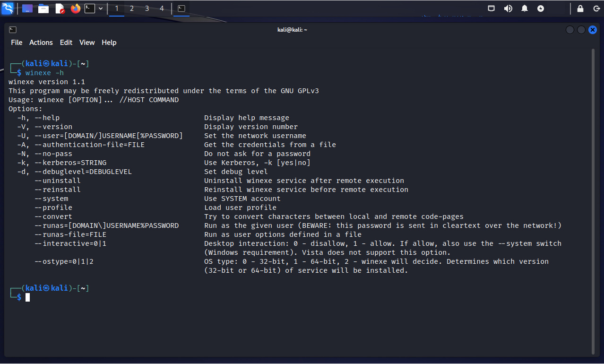Image resolution: width=604 pixels, height=364 pixels.
Task: Switch to workspace 3
Action: pos(147,9)
